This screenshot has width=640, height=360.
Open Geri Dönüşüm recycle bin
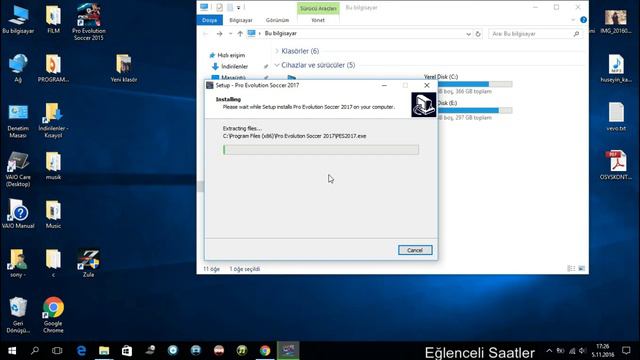[x=18, y=315]
